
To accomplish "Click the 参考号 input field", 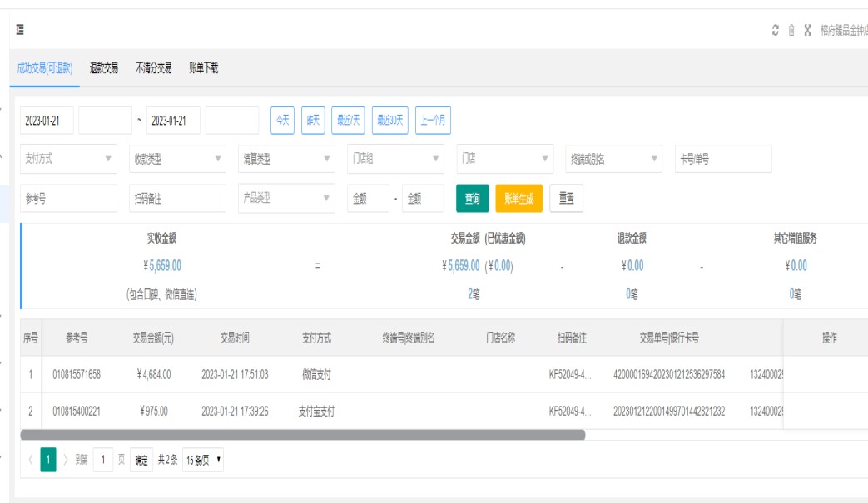I will (x=69, y=199).
